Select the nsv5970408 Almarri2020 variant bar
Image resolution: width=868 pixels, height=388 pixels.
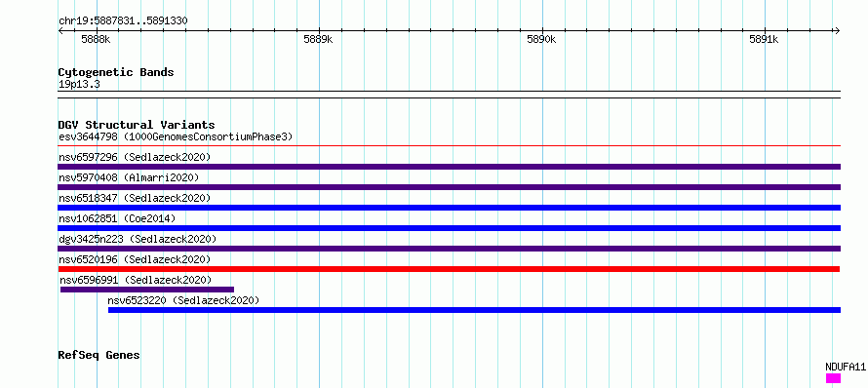coord(449,187)
